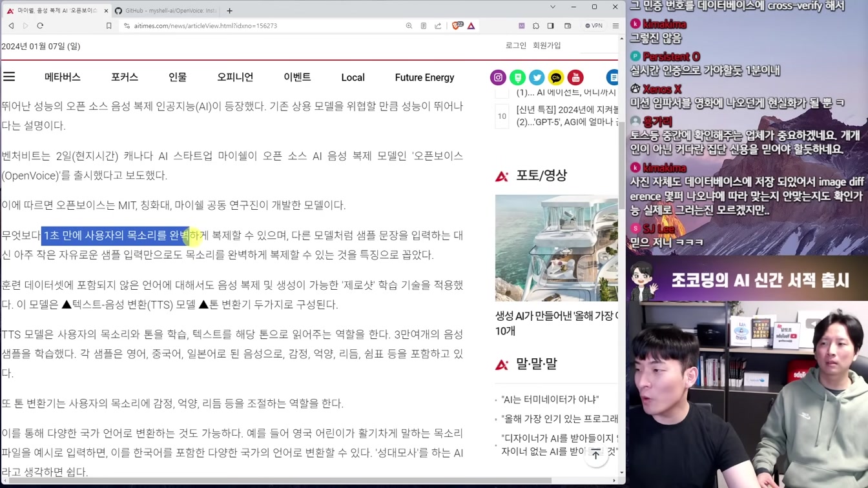868x488 pixels.
Task: Click chat username 'Persistent O'
Action: (x=671, y=56)
